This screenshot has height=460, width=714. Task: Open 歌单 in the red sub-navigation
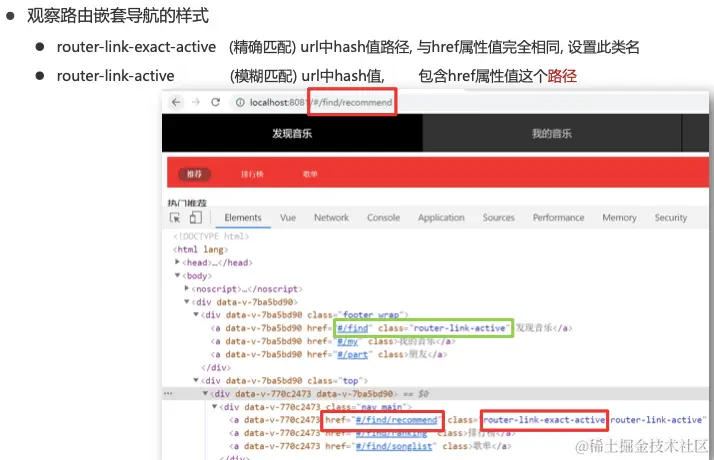310,174
